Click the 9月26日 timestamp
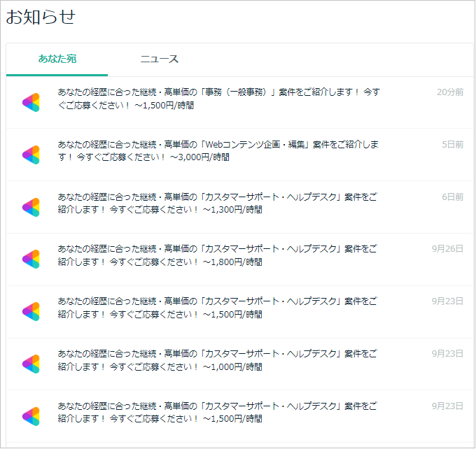This screenshot has height=449, width=476. coord(447,249)
